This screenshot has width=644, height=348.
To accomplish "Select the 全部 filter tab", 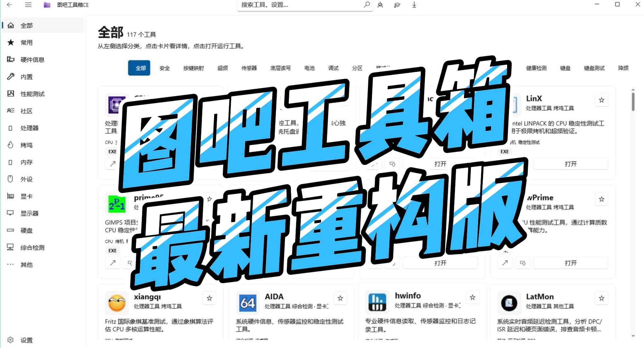I will [139, 68].
